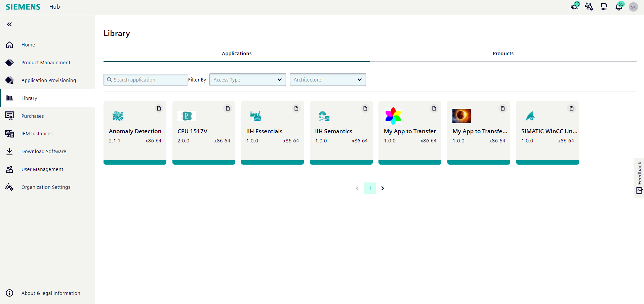Click document icon on CPU 1517V card
Screen dimensions: 644x304
[228, 108]
